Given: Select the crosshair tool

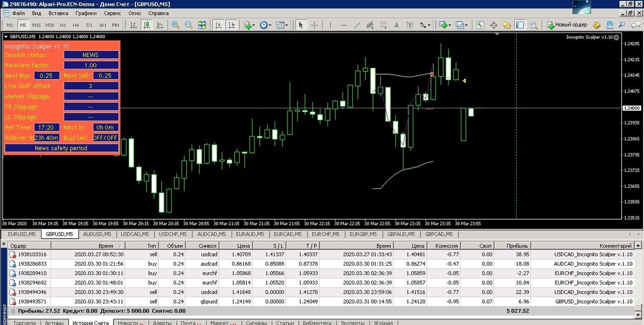Looking at the screenshot, I should 314,25.
